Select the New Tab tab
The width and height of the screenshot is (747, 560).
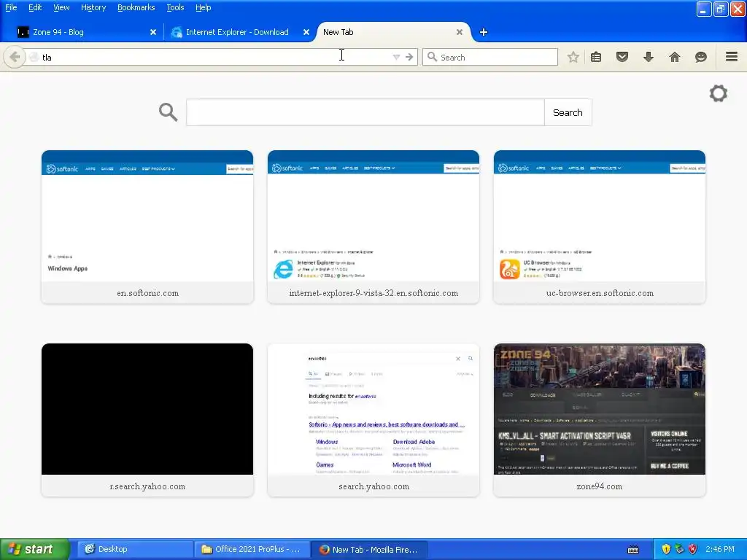pos(393,32)
